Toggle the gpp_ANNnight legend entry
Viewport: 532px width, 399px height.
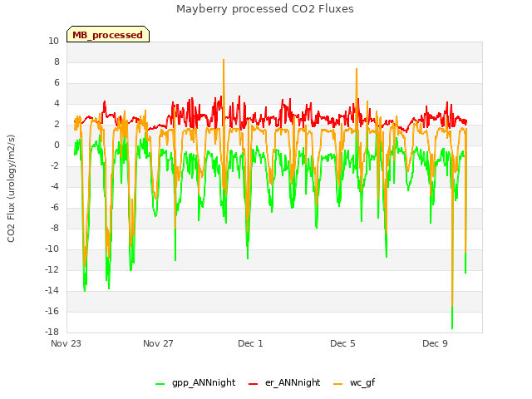195,382
